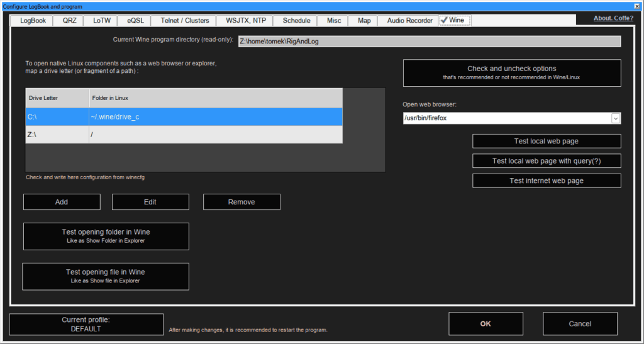The image size is (644, 344).
Task: Select the LoTW tab
Action: point(102,21)
